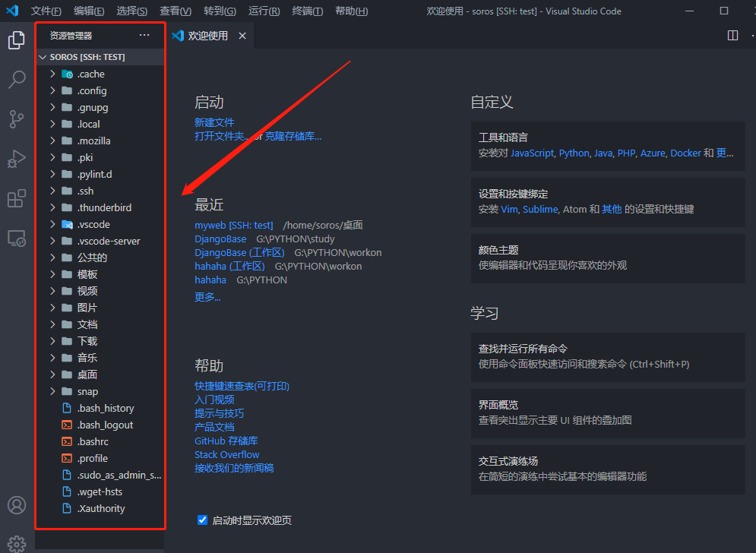Click the 快捷键速查表(可打印) link
756x553 pixels.
pos(242,386)
